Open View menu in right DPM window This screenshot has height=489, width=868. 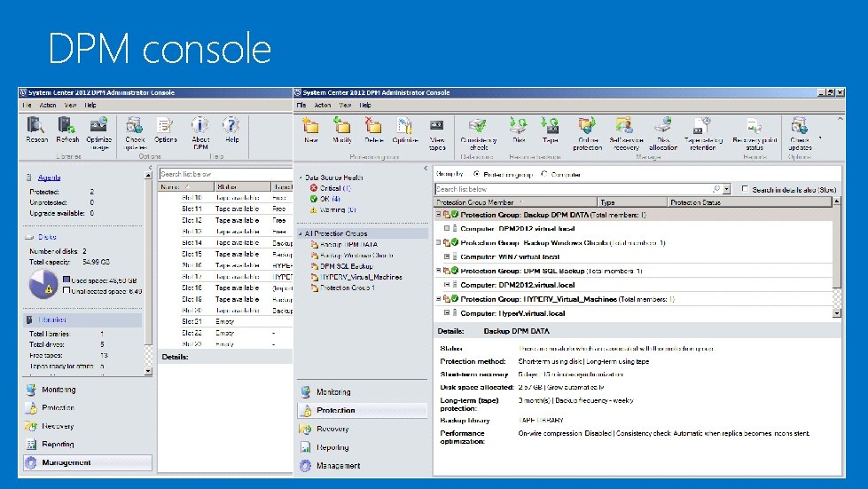coord(345,106)
